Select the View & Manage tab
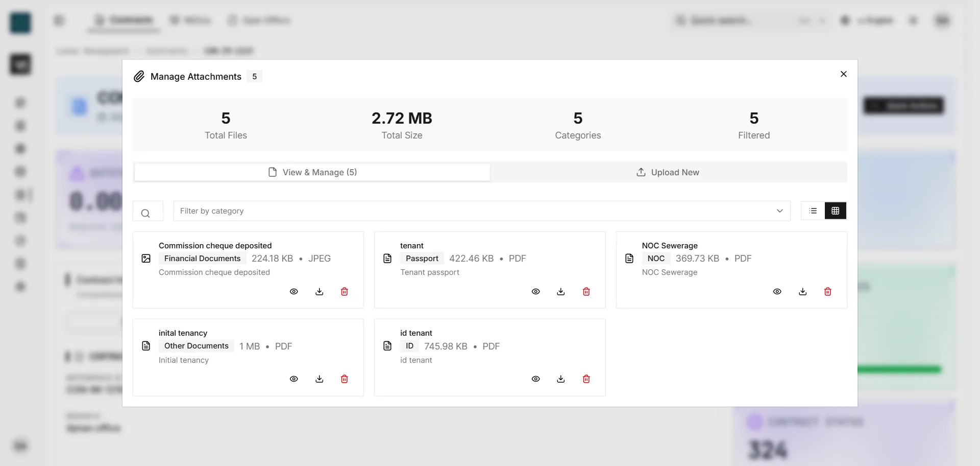 [312, 172]
